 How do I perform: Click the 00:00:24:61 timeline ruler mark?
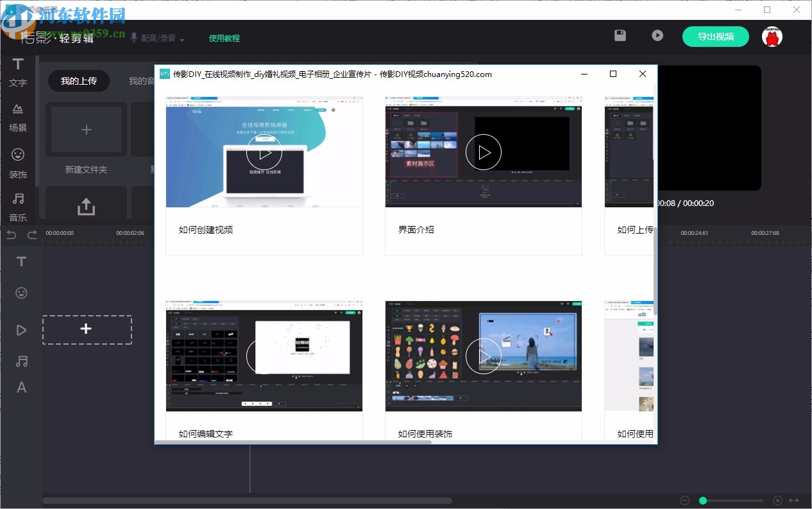695,233
